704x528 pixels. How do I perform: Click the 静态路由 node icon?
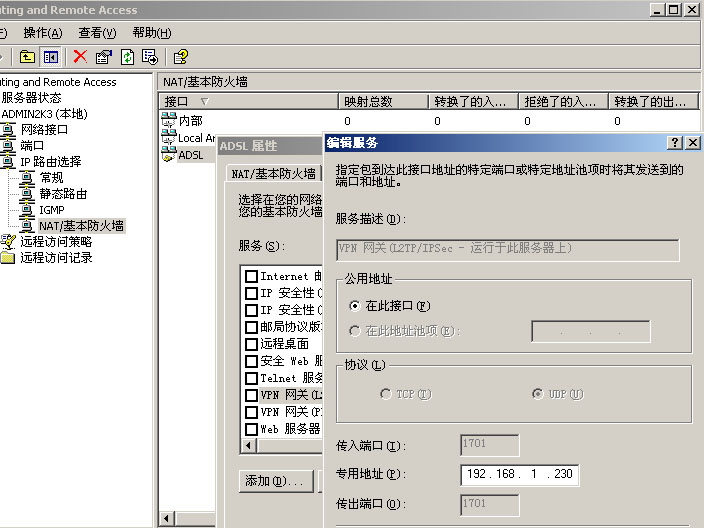(x=27, y=194)
